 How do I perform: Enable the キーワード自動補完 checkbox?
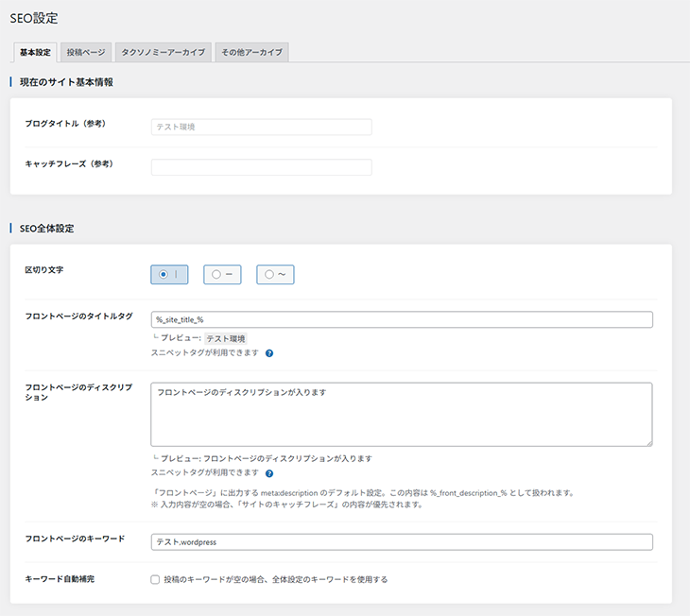coord(155,579)
